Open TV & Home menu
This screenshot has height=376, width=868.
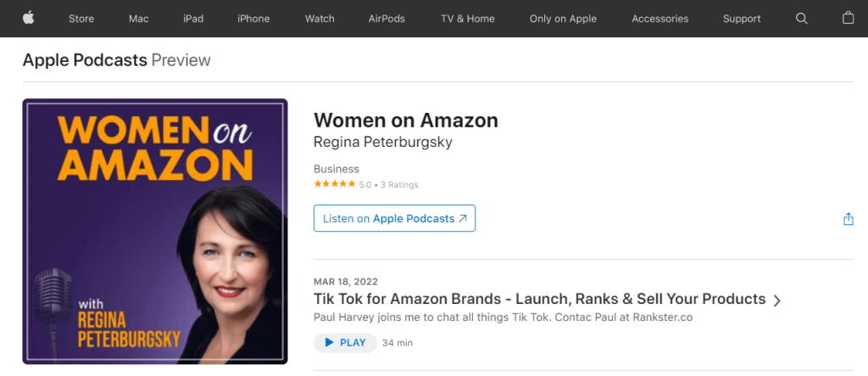[468, 19]
